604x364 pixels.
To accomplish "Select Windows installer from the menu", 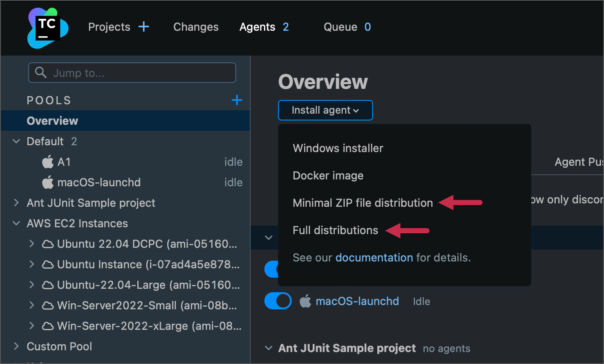I will (338, 148).
